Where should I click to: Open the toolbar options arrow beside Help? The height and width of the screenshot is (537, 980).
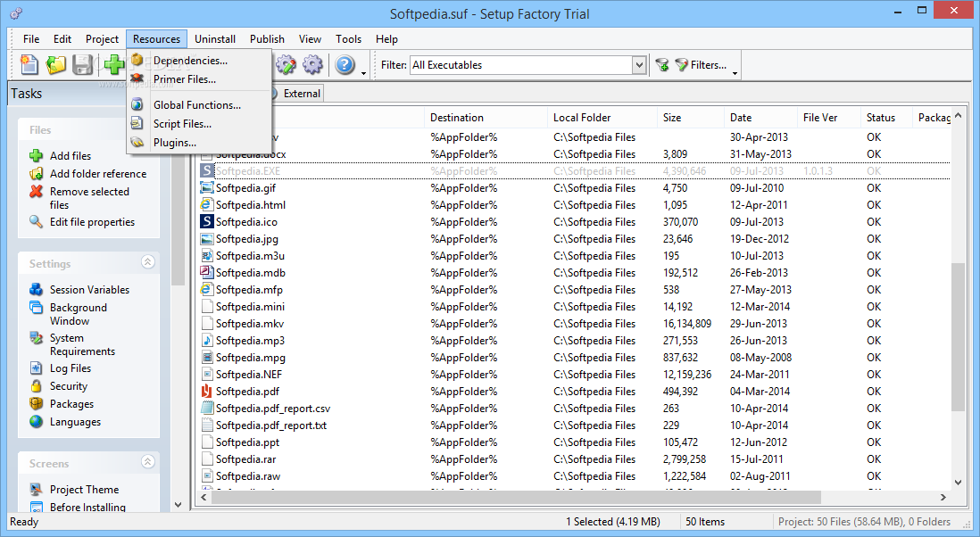(x=364, y=73)
